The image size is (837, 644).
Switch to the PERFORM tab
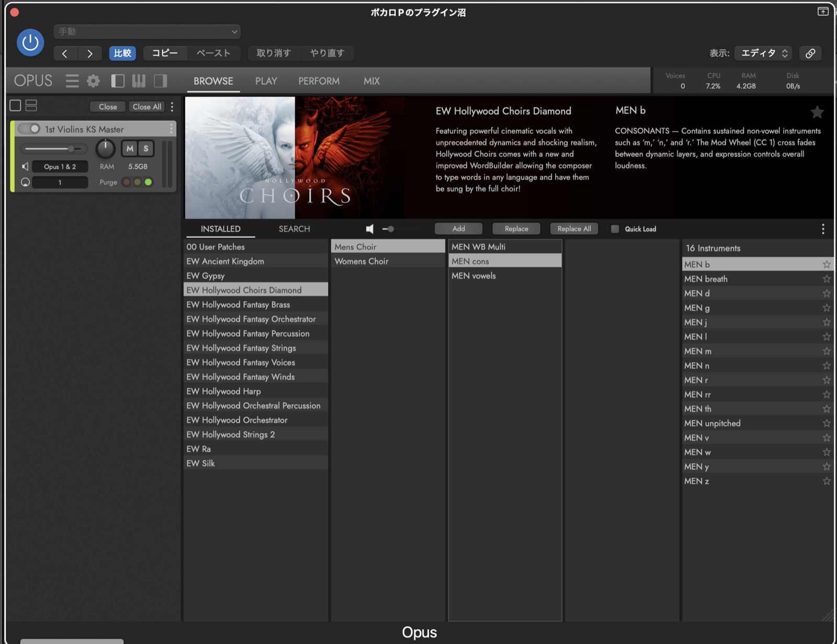[319, 81]
